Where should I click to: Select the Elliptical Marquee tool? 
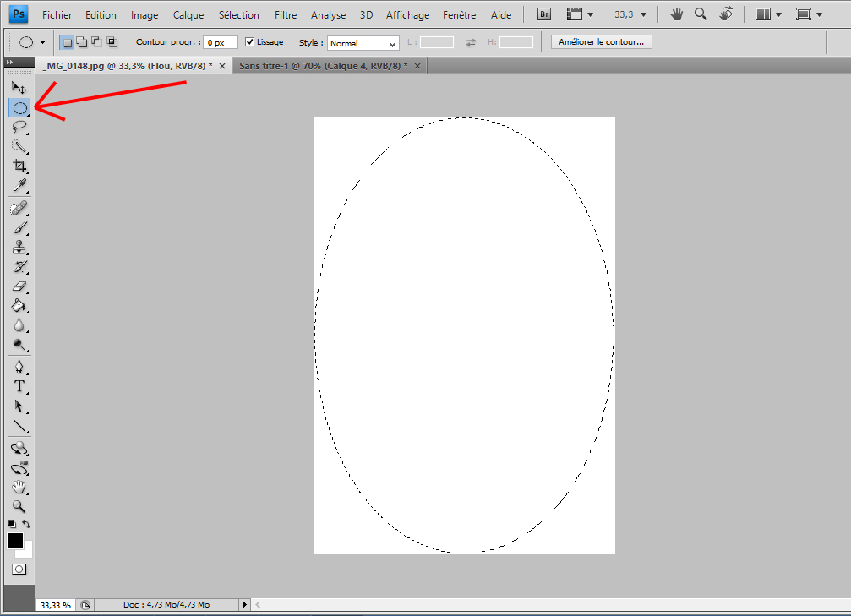pos(19,107)
